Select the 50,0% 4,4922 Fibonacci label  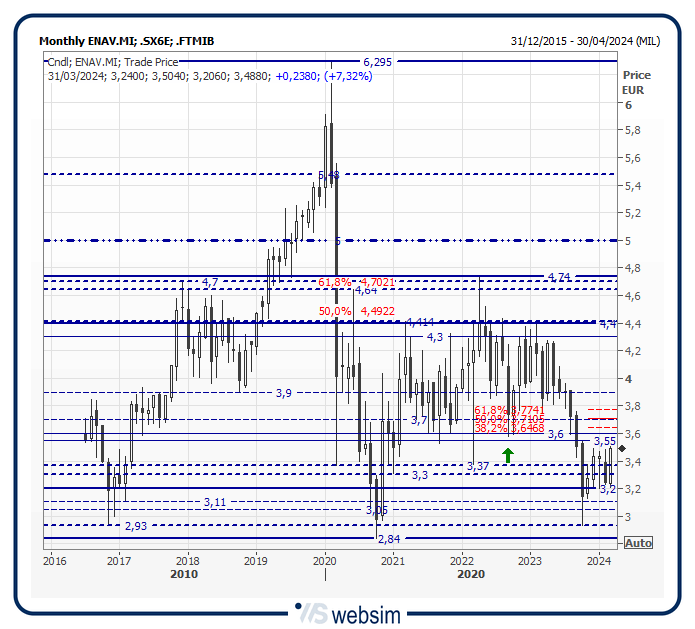[x=356, y=311]
